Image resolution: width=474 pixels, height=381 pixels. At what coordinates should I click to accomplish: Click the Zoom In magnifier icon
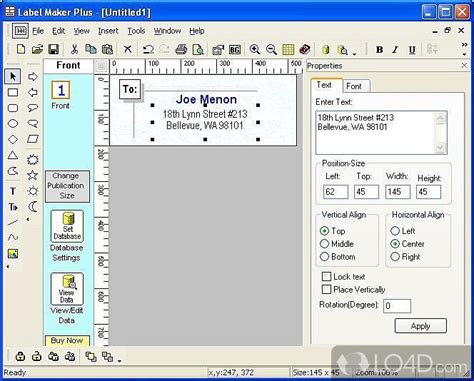tap(255, 49)
